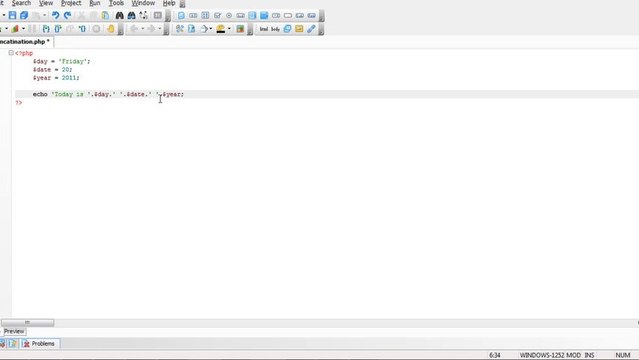
Task: Open the Search menu
Action: pos(21,3)
